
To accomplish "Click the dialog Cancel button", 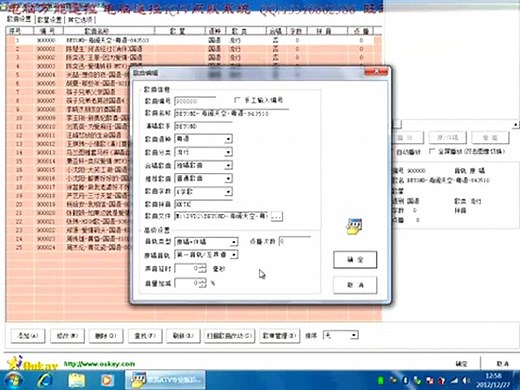I will 355,285.
